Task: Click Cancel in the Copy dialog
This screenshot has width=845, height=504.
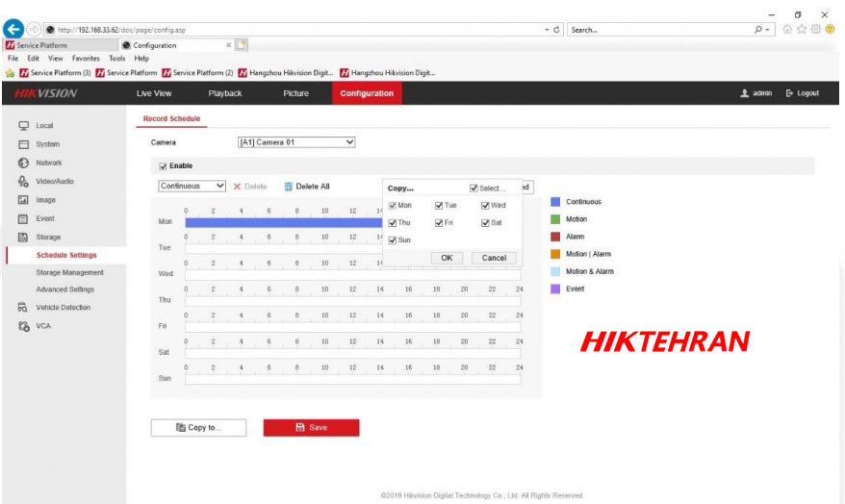Action: click(494, 258)
